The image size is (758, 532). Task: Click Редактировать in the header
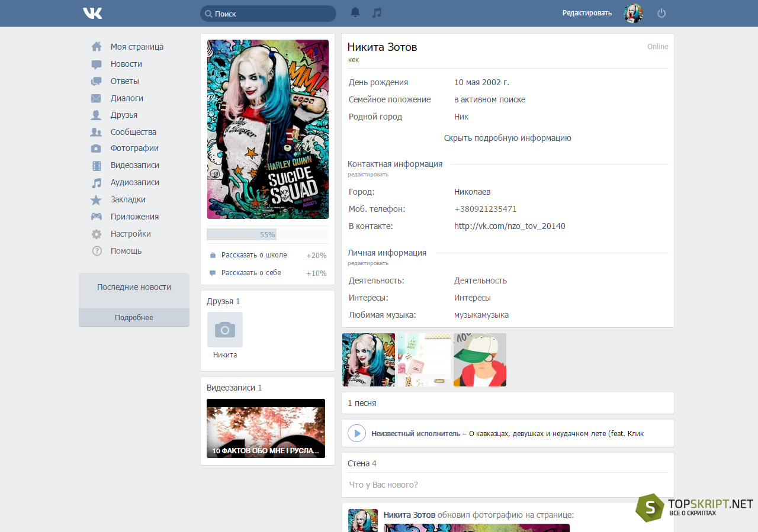click(x=587, y=12)
